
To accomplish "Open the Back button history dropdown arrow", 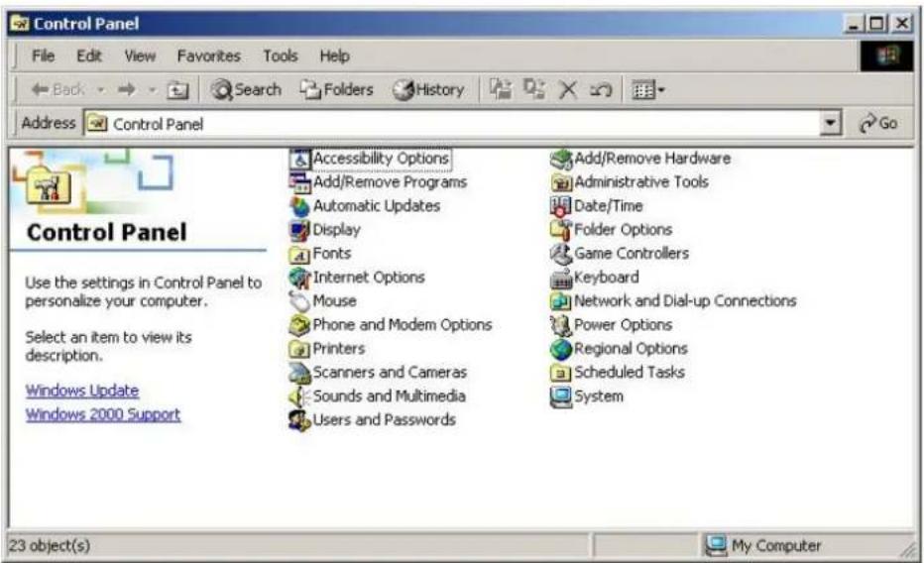I will tap(101, 90).
